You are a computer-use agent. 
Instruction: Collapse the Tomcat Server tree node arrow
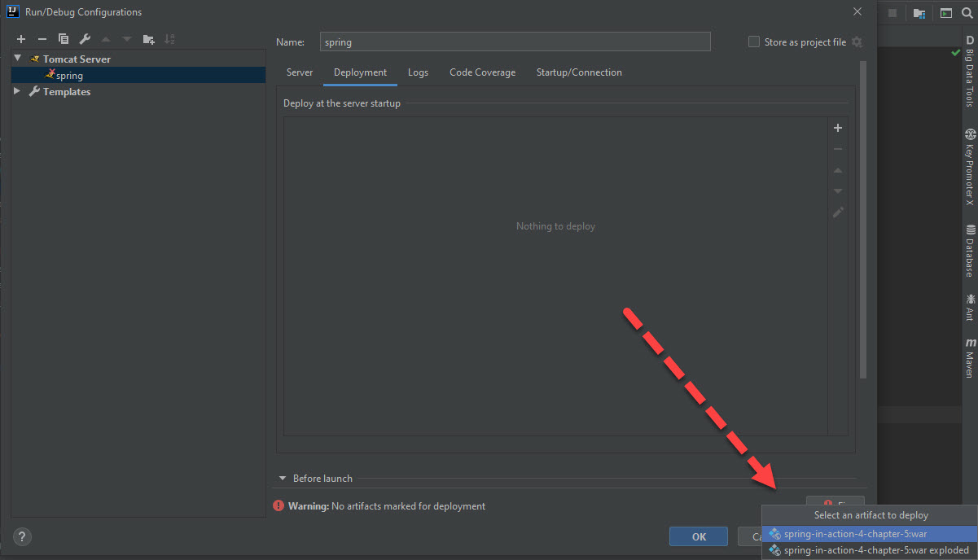tap(18, 59)
